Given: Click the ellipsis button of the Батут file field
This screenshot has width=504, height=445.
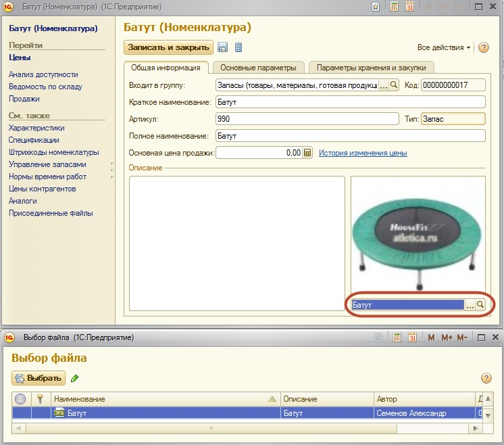Looking at the screenshot, I should (x=470, y=305).
